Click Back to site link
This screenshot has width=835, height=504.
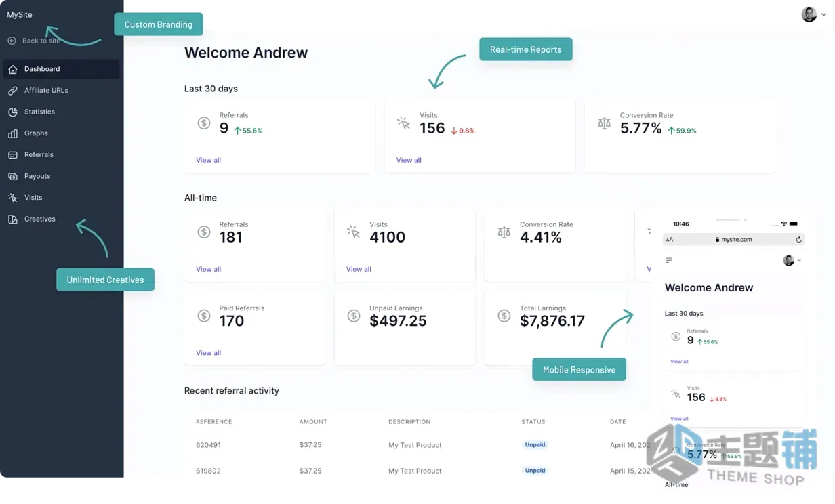[41, 41]
